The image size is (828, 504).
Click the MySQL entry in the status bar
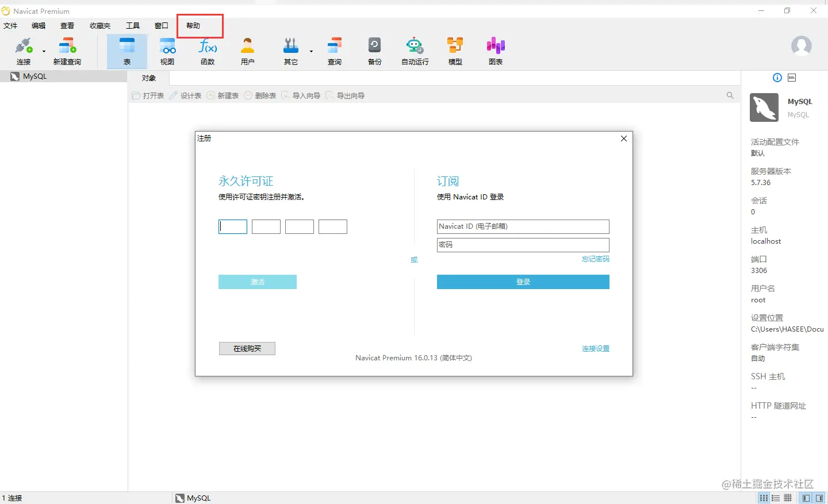tap(193, 498)
